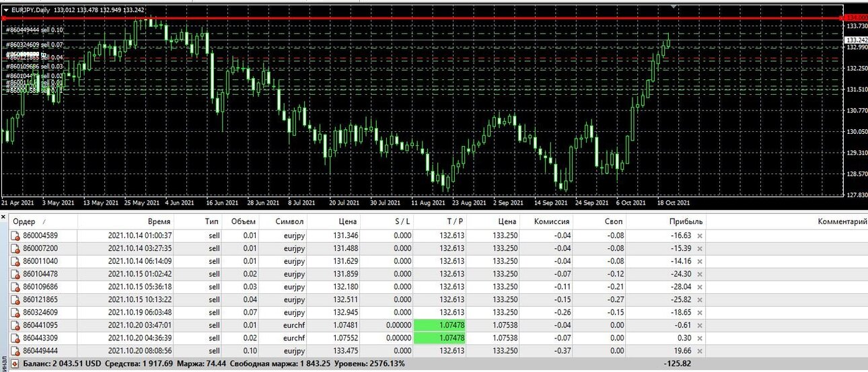The width and height of the screenshot is (868, 372).
Task: Click the open price 132.511
Action: point(345,300)
